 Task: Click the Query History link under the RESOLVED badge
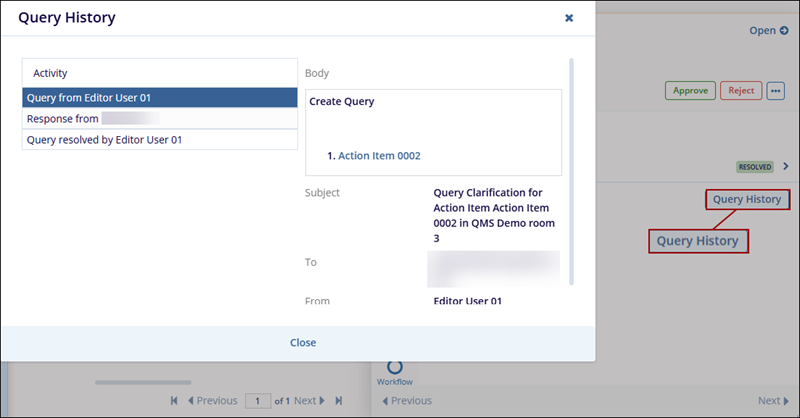[747, 199]
